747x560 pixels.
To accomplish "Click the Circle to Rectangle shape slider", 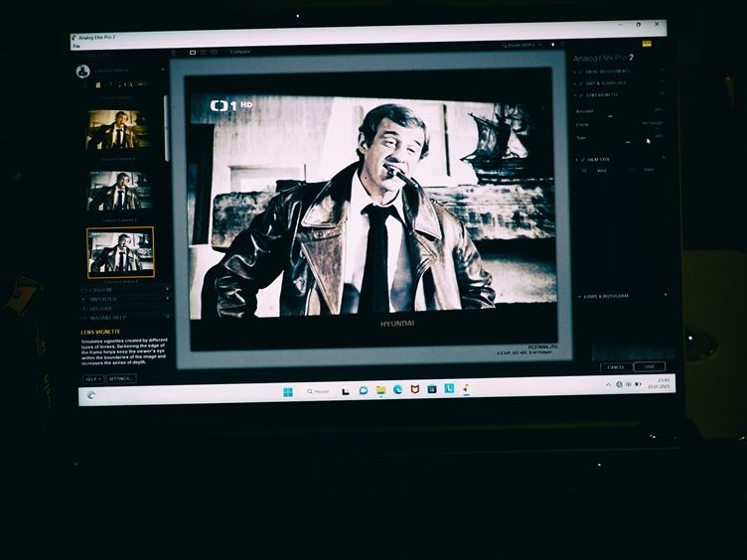I will pyautogui.click(x=619, y=128).
